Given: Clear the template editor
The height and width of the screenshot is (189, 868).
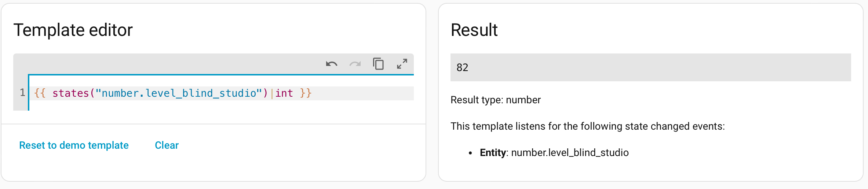Looking at the screenshot, I should [x=167, y=145].
